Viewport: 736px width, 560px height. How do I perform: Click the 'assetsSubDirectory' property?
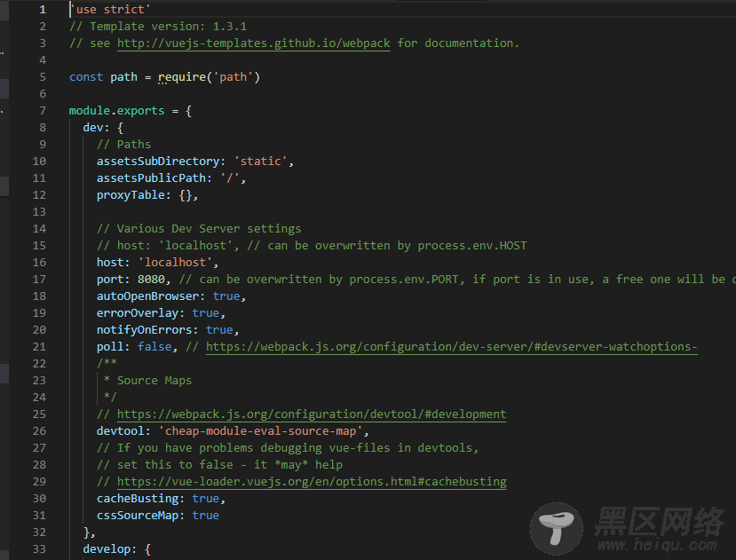[158, 162]
